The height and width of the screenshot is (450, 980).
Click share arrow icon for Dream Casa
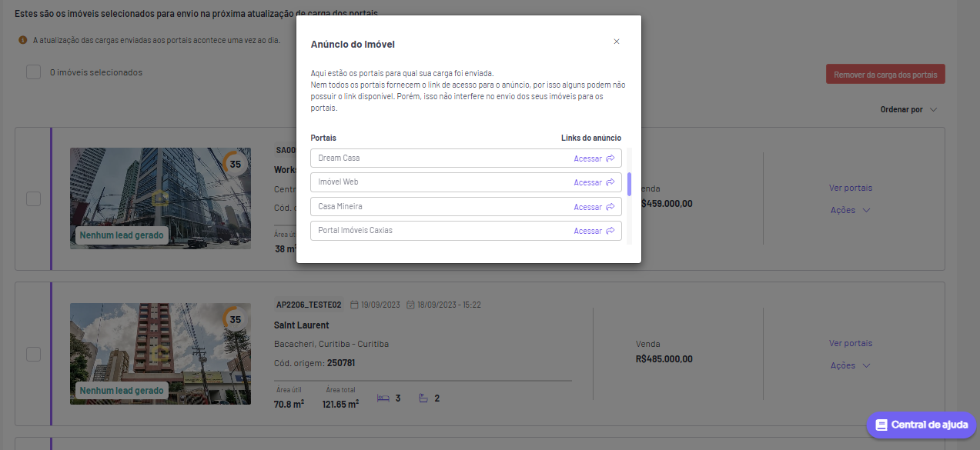point(610,158)
